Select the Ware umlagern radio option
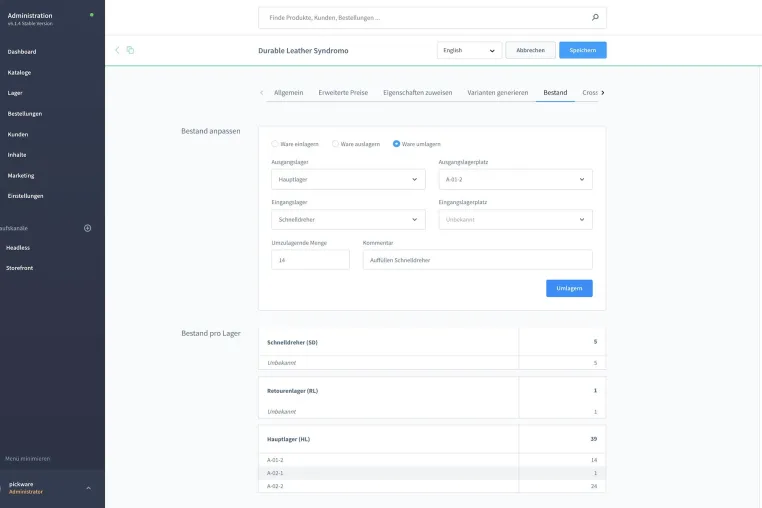 click(397, 144)
